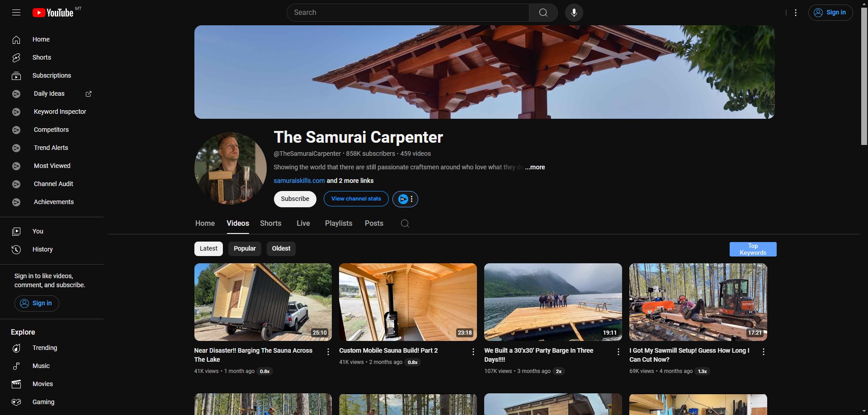The image size is (868, 415).
Task: Open the top bar settings three-dot menu
Action: (x=796, y=13)
